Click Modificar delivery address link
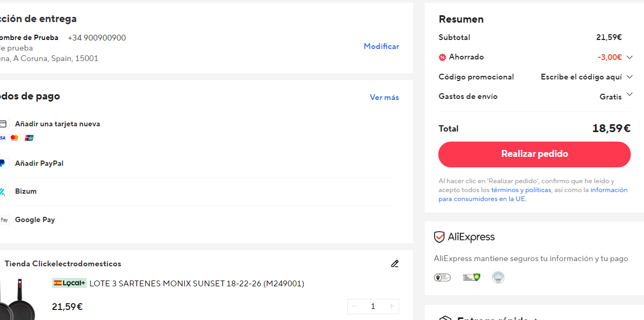This screenshot has height=320, width=644. 381,46
